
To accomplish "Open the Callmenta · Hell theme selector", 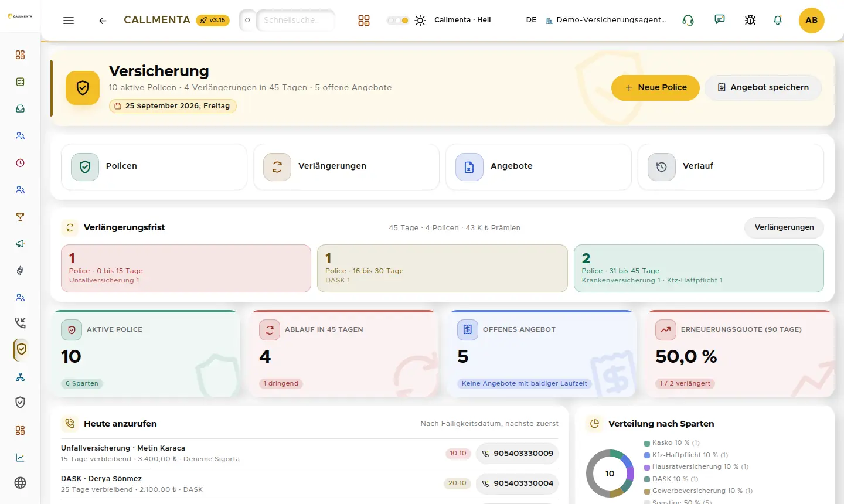I will pyautogui.click(x=462, y=20).
